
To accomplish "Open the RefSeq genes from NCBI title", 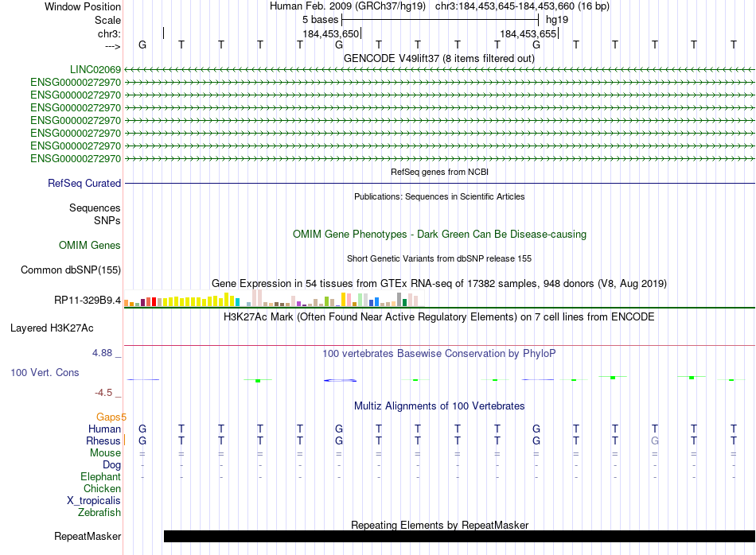I will (440, 172).
